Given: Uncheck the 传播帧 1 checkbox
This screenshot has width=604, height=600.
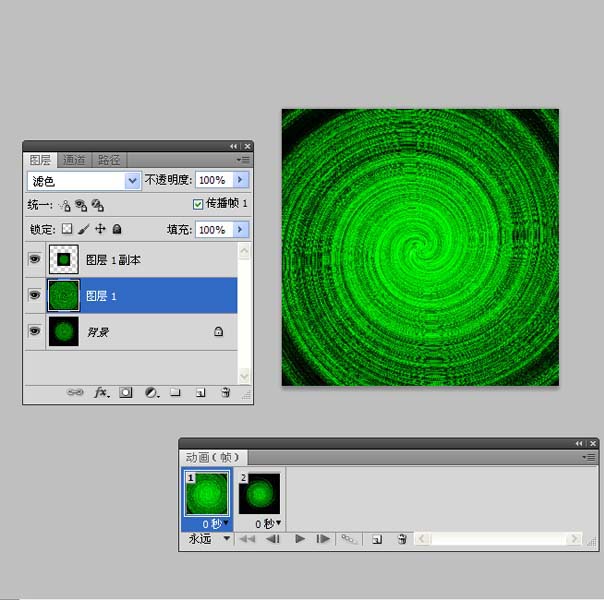Looking at the screenshot, I should [x=198, y=204].
